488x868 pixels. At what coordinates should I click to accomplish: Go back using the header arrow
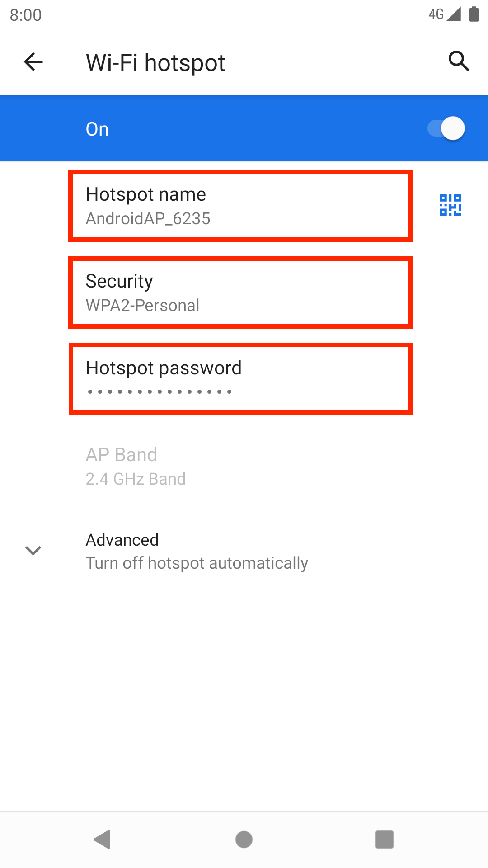pyautogui.click(x=33, y=62)
